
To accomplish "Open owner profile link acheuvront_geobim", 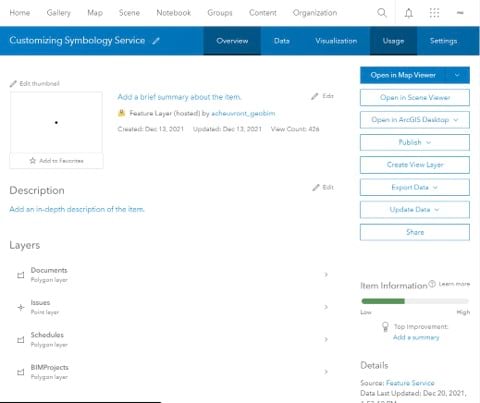I will coord(243,113).
